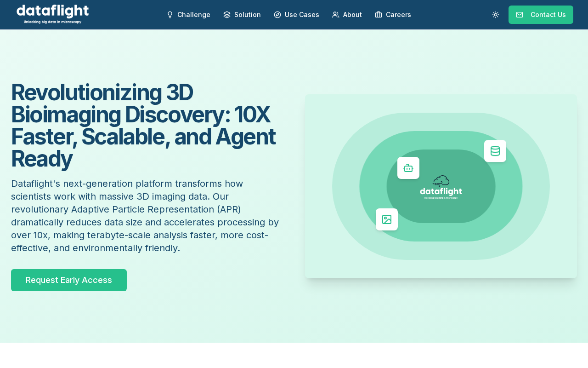The width and height of the screenshot is (588, 368).
Task: Click the paragraph describing Adaptive Particle Representation
Action: [145, 216]
